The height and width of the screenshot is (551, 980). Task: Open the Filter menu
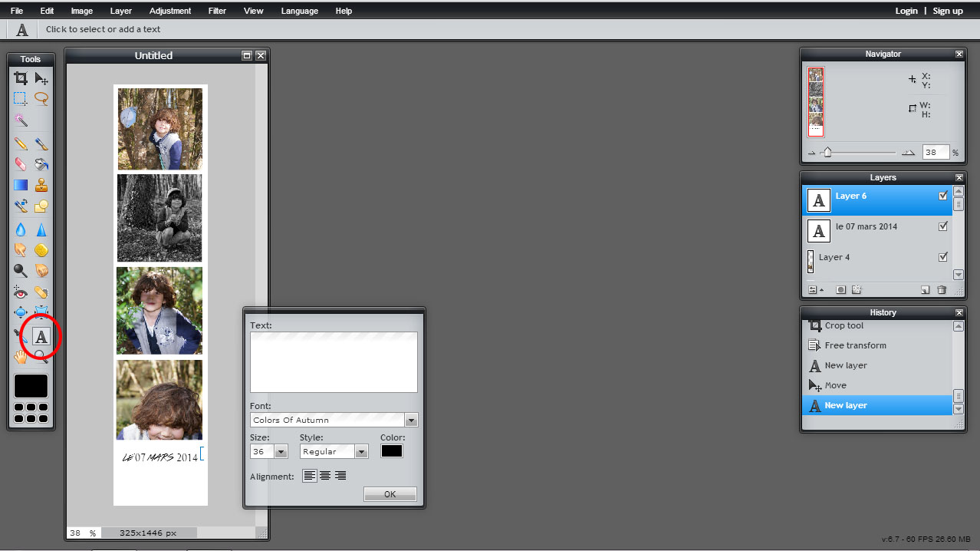(x=217, y=11)
